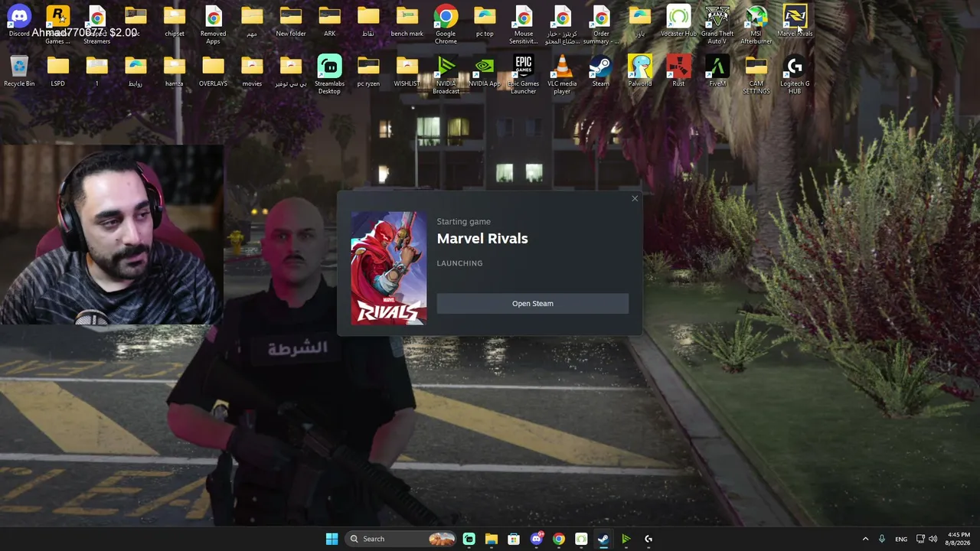Select the FiveM desktop shortcut
The height and width of the screenshot is (551, 980).
coord(717,70)
